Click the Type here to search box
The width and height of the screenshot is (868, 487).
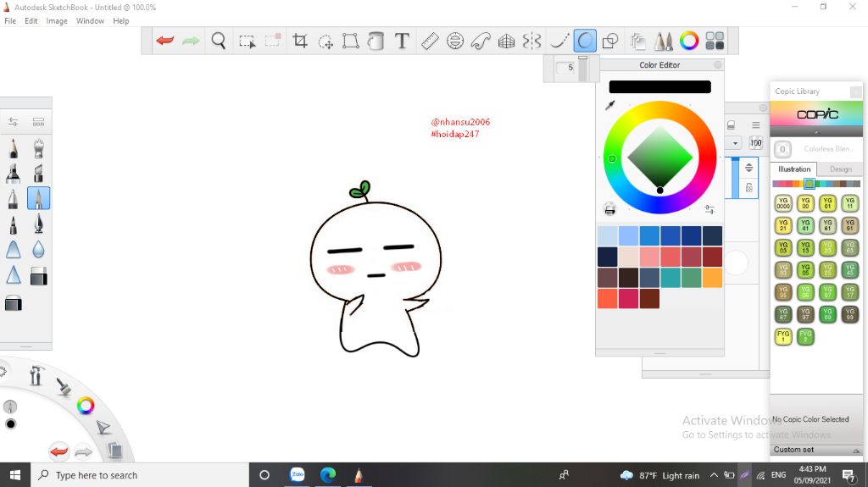(x=140, y=475)
